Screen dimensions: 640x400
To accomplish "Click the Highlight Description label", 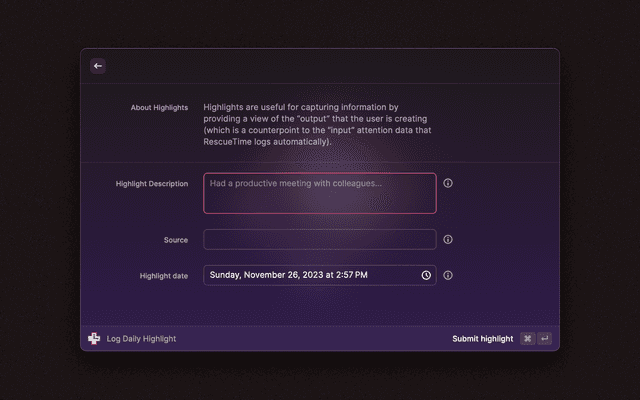I will 152,184.
